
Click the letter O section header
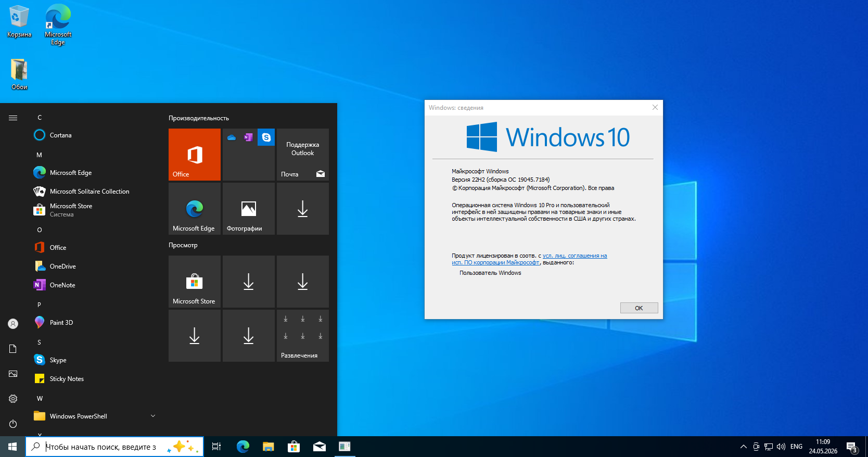click(40, 230)
